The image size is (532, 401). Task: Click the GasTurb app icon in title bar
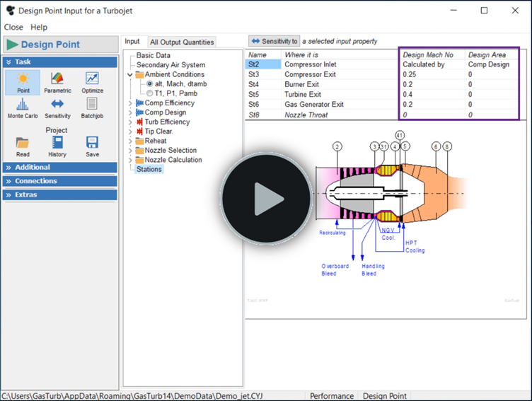point(11,11)
